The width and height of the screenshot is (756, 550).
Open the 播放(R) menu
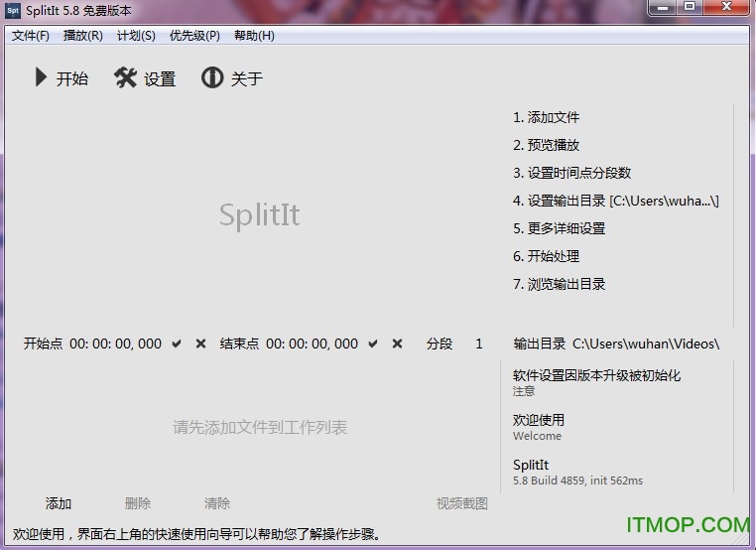[x=82, y=36]
